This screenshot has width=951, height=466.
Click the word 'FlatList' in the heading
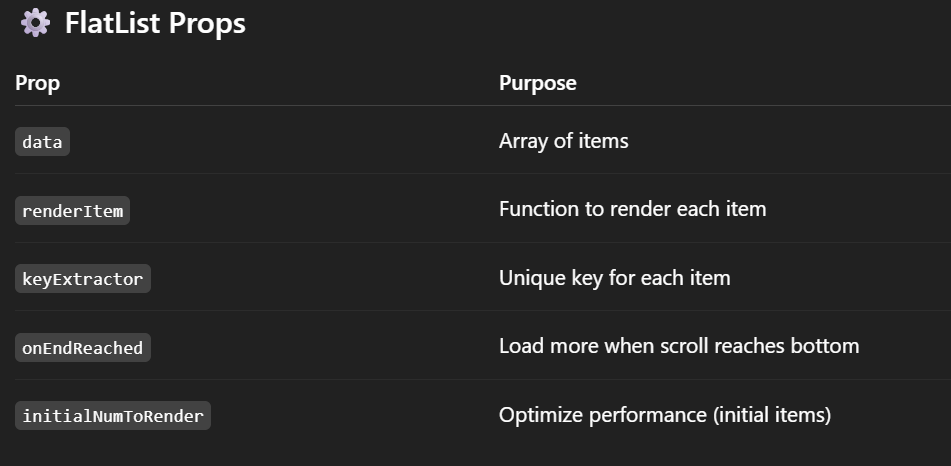[112, 23]
